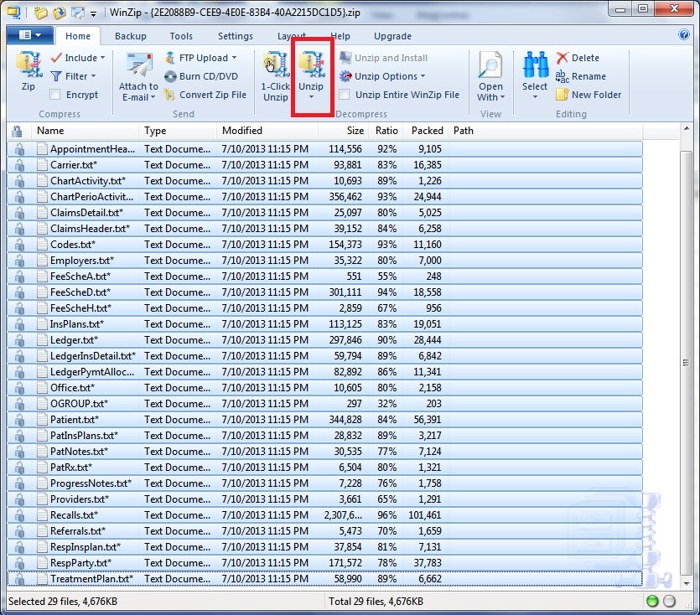Click the Unzip Options gear icon
The width and height of the screenshot is (700, 615).
tap(345, 76)
